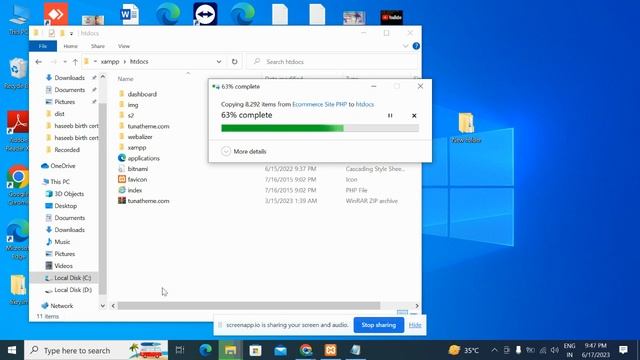The width and height of the screenshot is (640, 360).
Task: Open the Windows Start menu
Action: (x=12, y=350)
